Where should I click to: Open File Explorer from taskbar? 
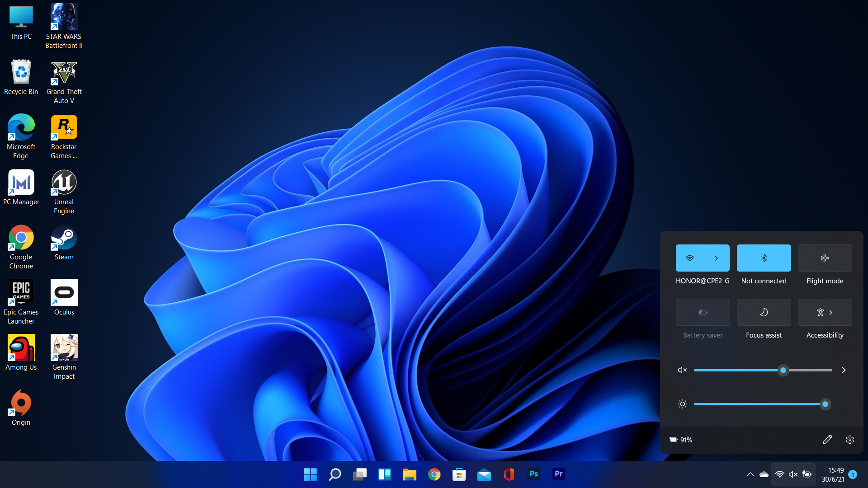(x=410, y=474)
